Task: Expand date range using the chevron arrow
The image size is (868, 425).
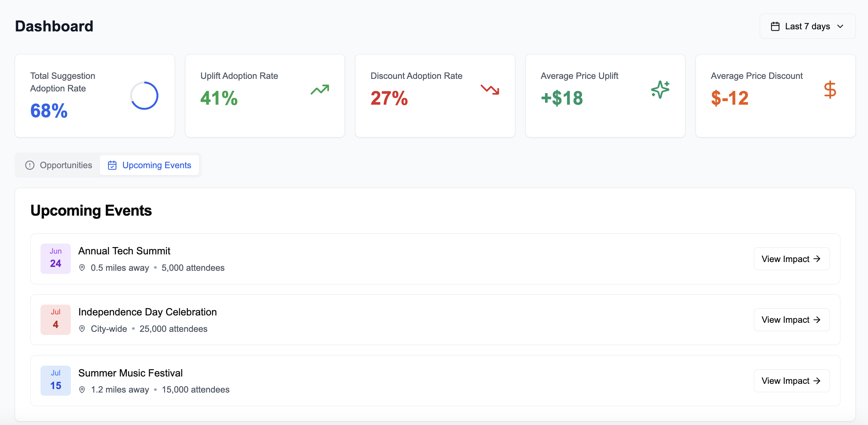Action: [840, 27]
